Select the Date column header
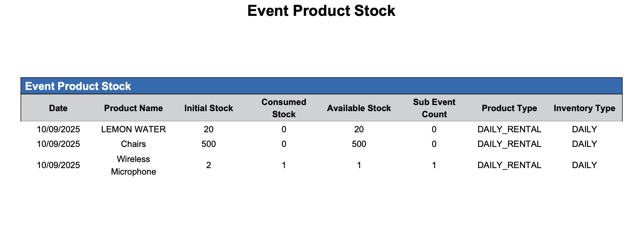This screenshot has height=232, width=644. pos(58,108)
